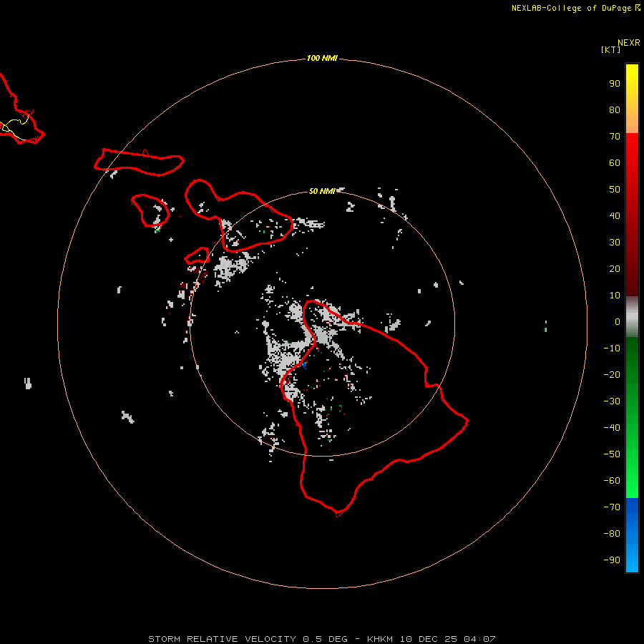Click the -10 value on the velocity scale
This screenshot has width=644, height=644.
(612, 348)
